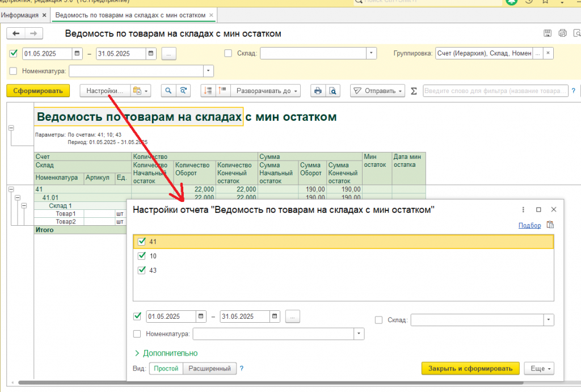Open calendar for start date in settings dialog
The height and width of the screenshot is (392, 581).
pyautogui.click(x=201, y=317)
